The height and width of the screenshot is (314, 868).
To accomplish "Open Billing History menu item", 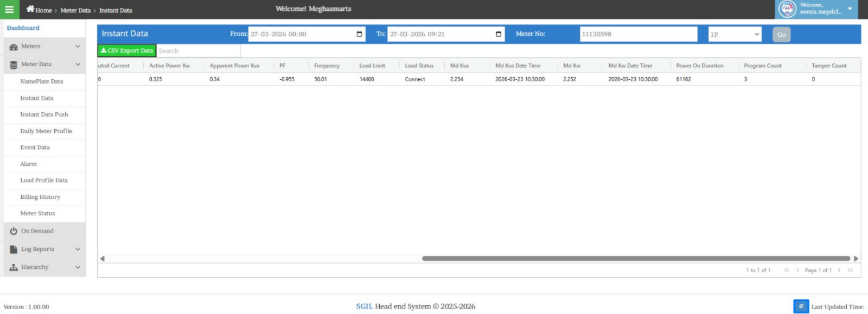I will tap(40, 197).
